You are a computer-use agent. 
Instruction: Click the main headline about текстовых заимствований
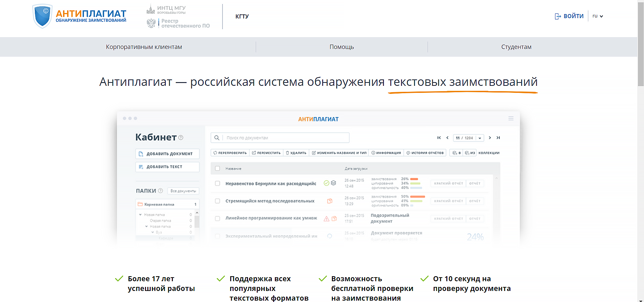click(318, 82)
